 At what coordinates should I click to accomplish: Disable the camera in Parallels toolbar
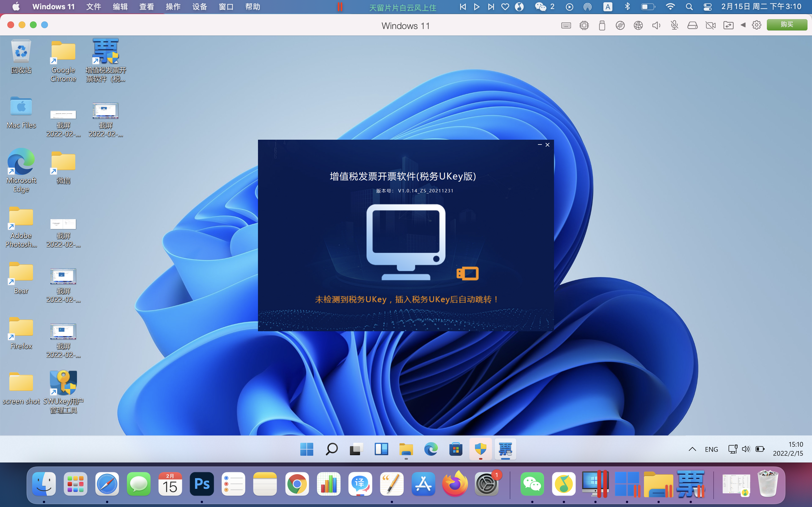[x=711, y=25]
